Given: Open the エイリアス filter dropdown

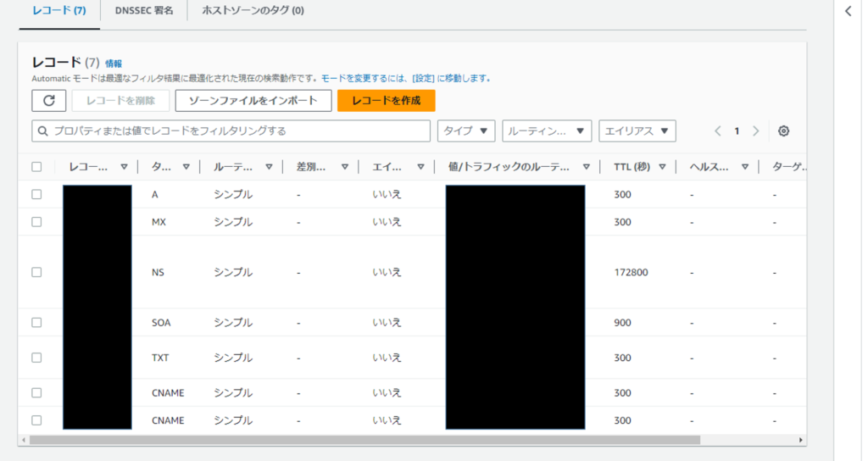Looking at the screenshot, I should [x=637, y=131].
